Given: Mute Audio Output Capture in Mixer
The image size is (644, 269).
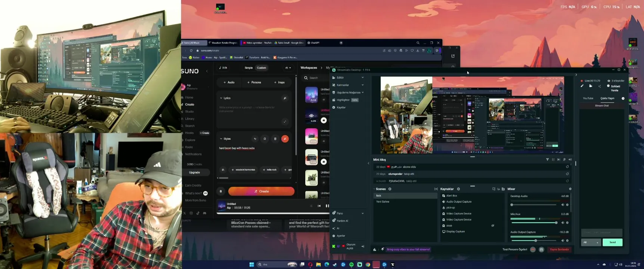Looking at the screenshot, I should [x=563, y=241].
